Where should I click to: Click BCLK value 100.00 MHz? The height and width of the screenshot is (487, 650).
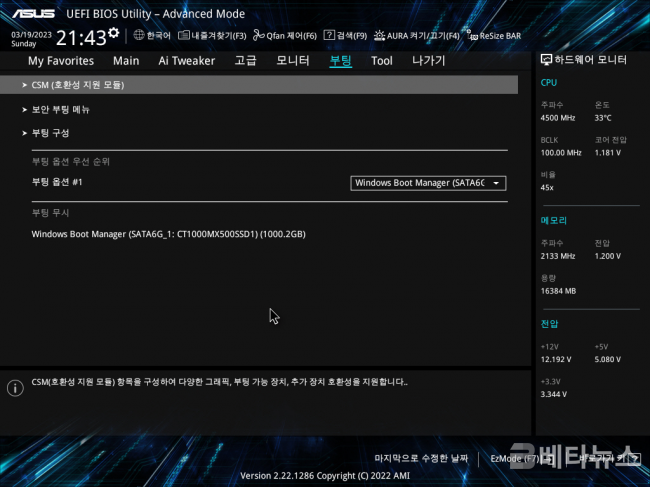pos(561,153)
